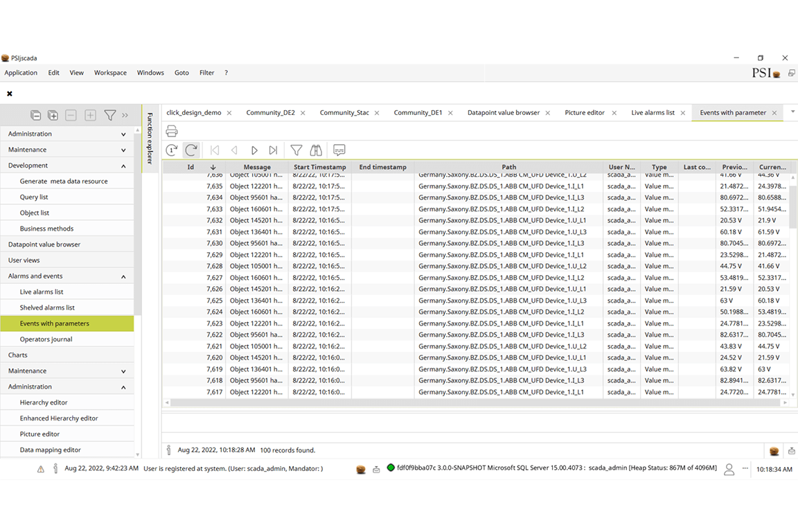Click the ellipsis icon in status bar
Screen dimensions: 798x532
(745, 468)
